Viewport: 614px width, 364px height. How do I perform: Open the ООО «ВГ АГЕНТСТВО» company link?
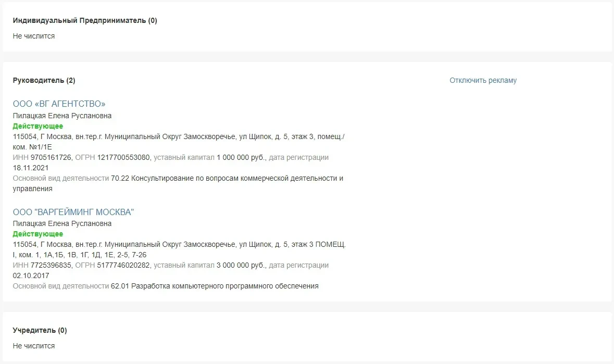(x=59, y=104)
